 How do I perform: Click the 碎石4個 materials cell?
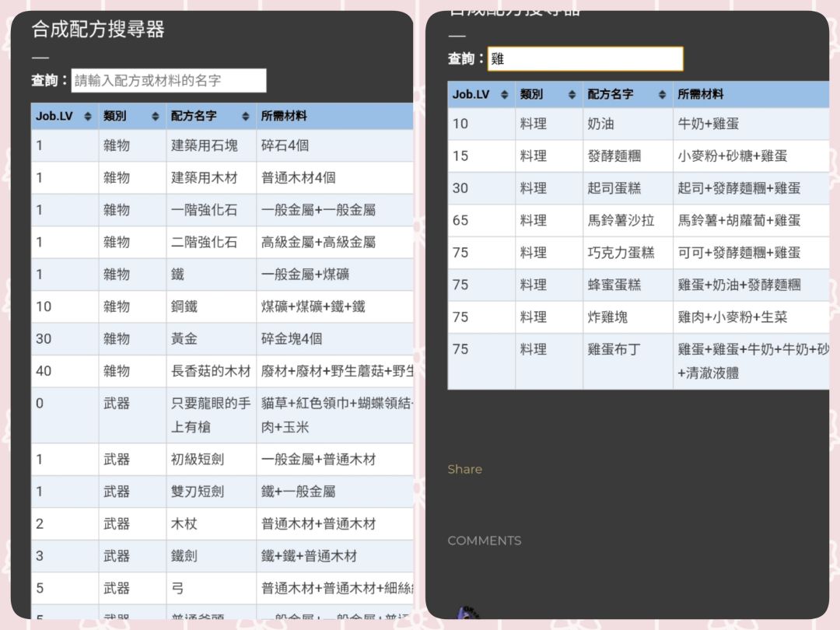click(x=285, y=145)
